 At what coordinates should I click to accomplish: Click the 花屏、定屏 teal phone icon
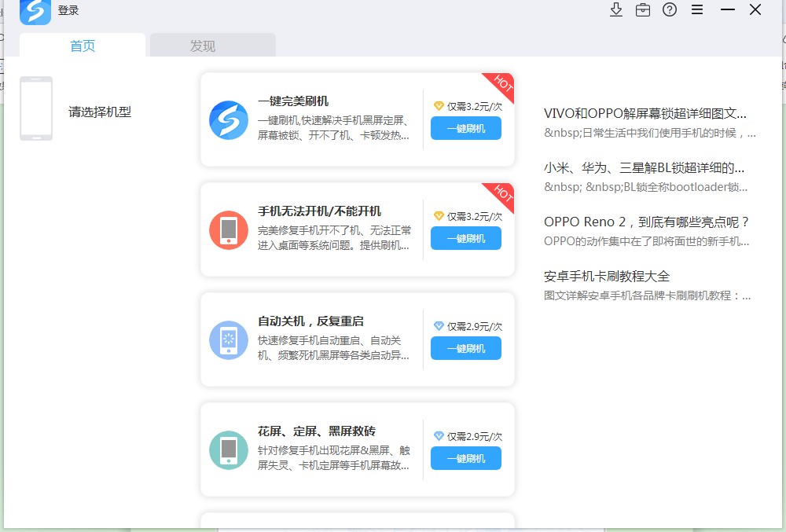[229, 449]
